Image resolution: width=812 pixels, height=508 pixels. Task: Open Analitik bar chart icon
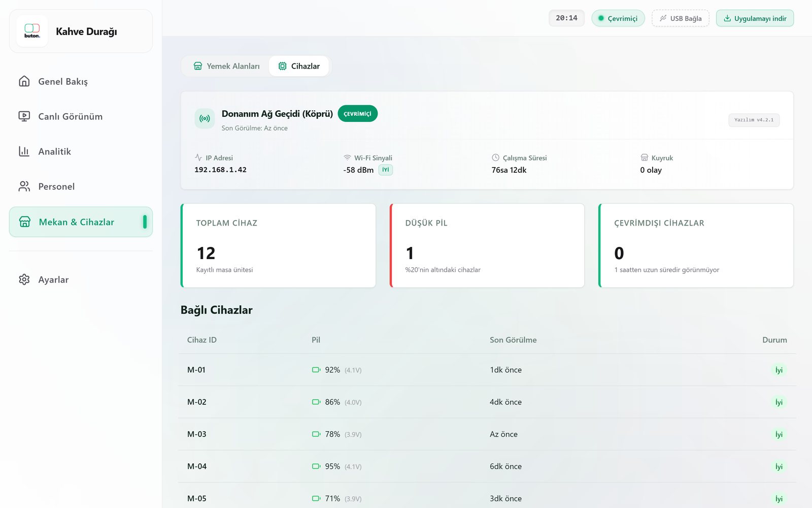(24, 151)
